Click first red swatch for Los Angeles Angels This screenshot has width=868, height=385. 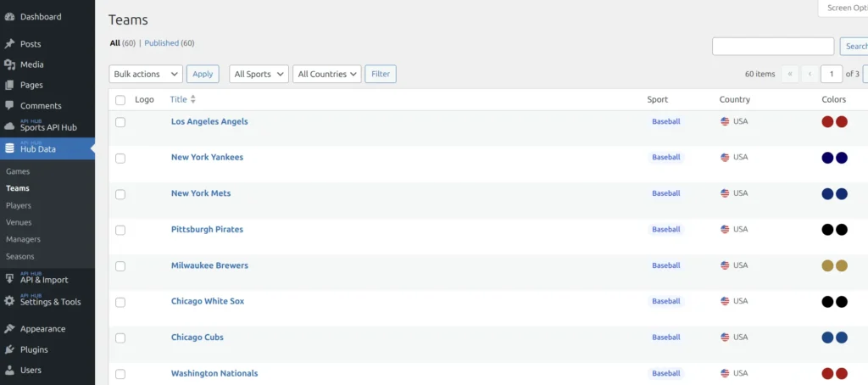(x=827, y=122)
